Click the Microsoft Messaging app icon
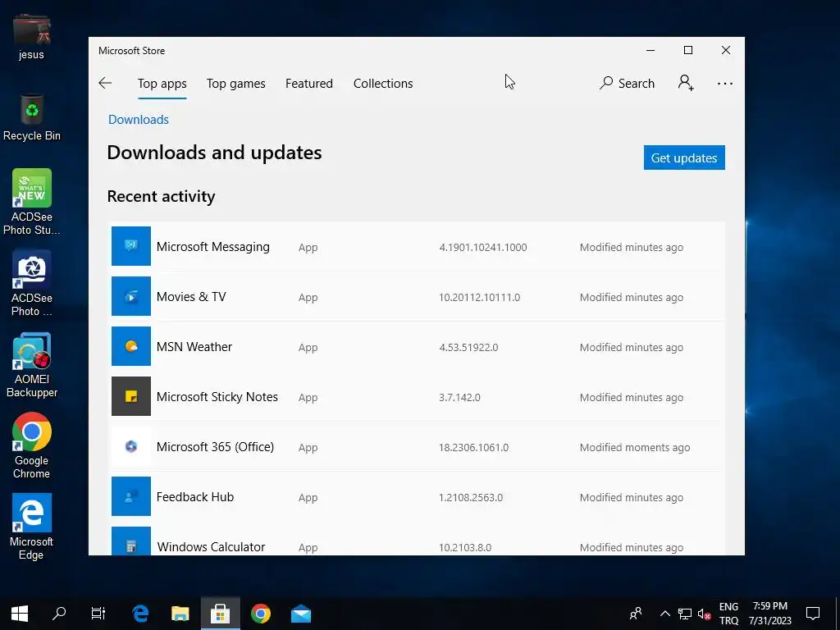Screen dimensions: 840x630 pos(130,246)
